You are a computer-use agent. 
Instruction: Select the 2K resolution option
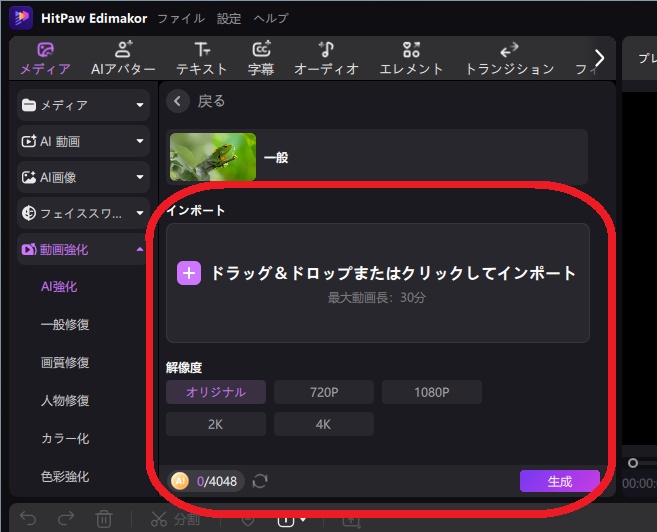(216, 424)
